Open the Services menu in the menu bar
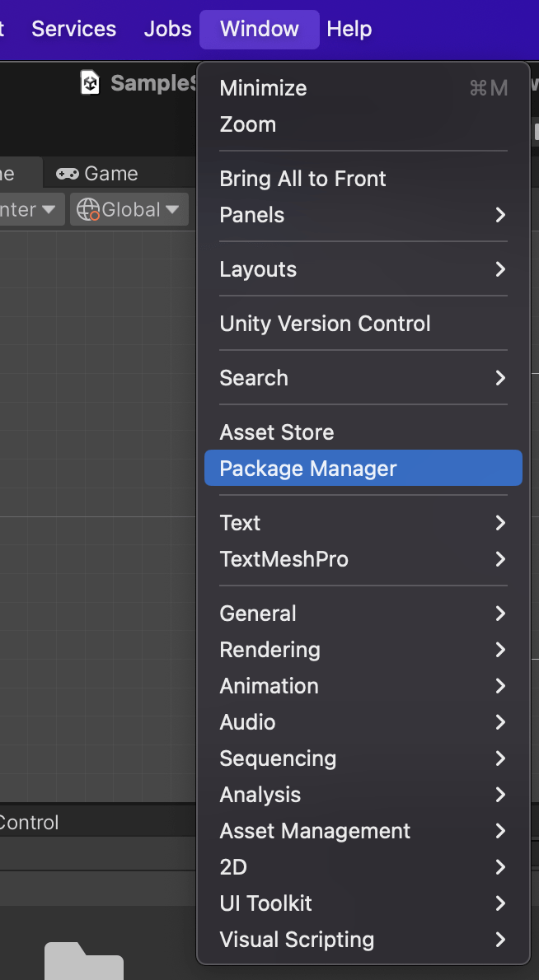 (x=74, y=29)
